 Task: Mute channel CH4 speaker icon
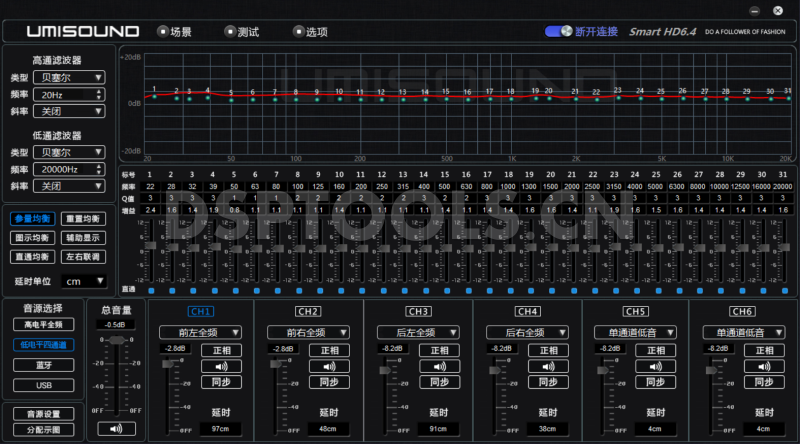548,366
